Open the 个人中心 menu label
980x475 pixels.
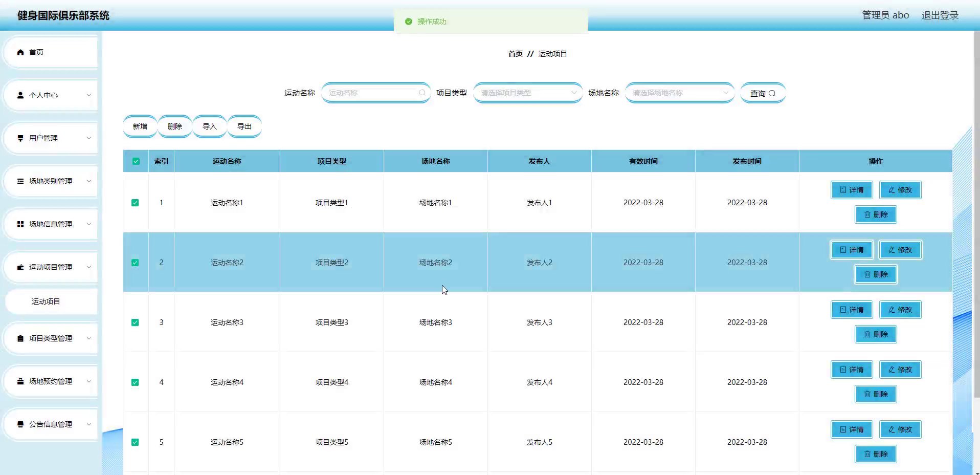[x=43, y=95]
